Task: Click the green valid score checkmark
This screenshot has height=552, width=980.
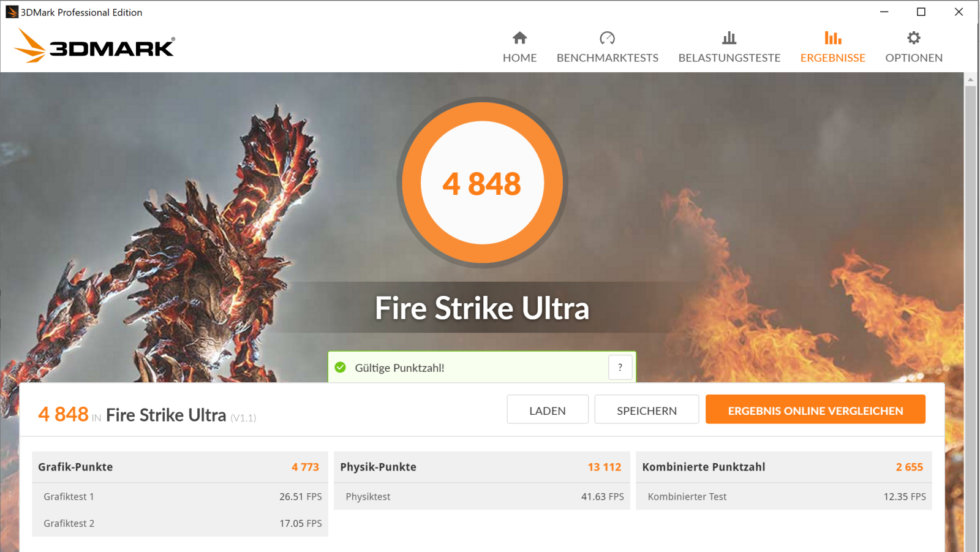Action: (341, 368)
